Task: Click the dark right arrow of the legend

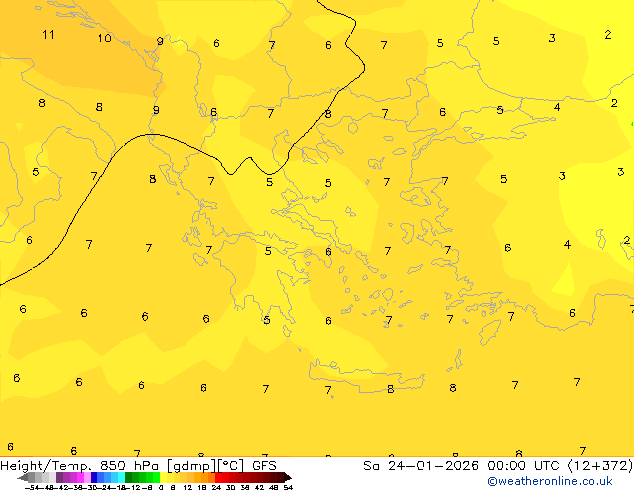Action: pos(288,477)
